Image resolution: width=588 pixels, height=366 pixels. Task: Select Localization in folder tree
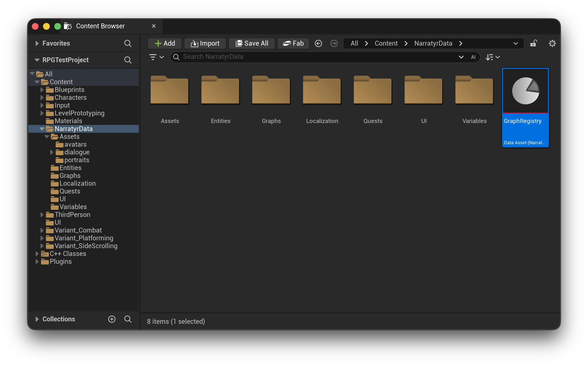click(77, 183)
